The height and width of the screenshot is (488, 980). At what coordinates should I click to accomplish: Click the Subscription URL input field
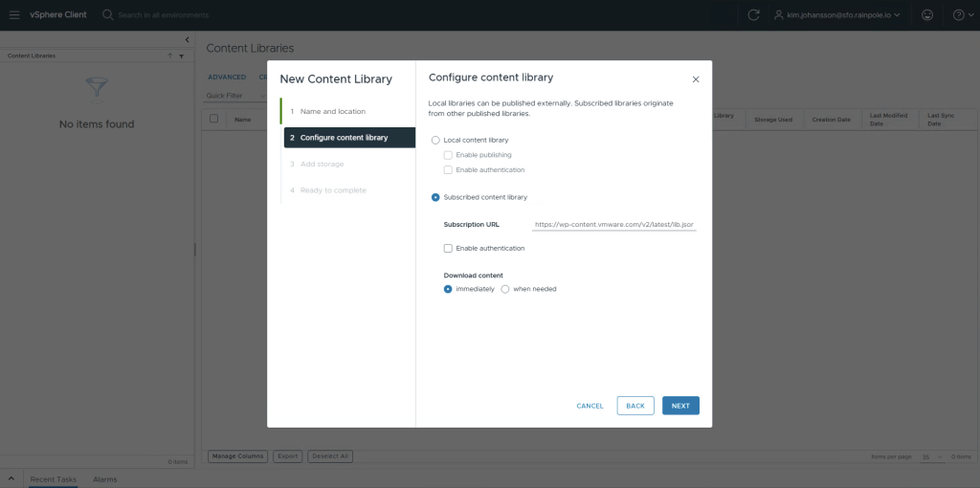[613, 225]
